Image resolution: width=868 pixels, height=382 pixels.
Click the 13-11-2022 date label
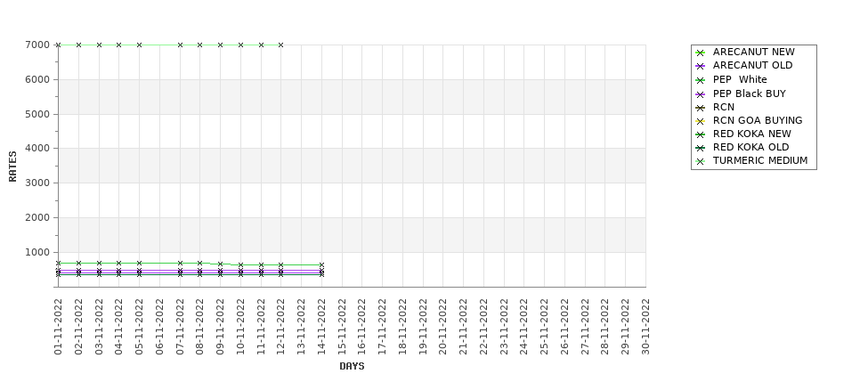click(301, 327)
